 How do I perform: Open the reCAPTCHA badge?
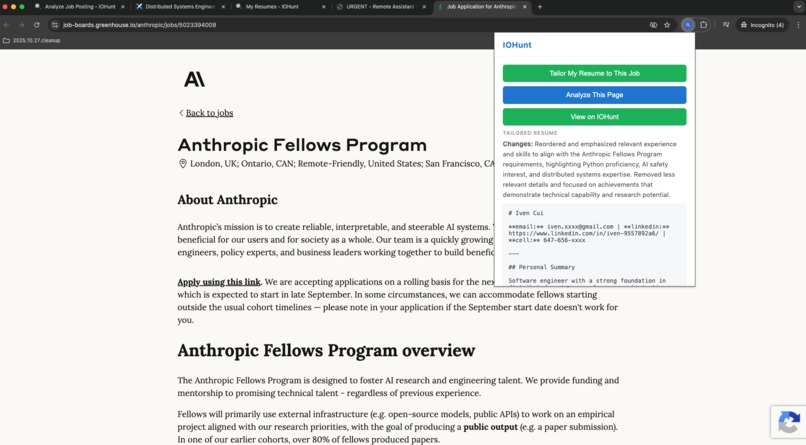click(x=789, y=422)
